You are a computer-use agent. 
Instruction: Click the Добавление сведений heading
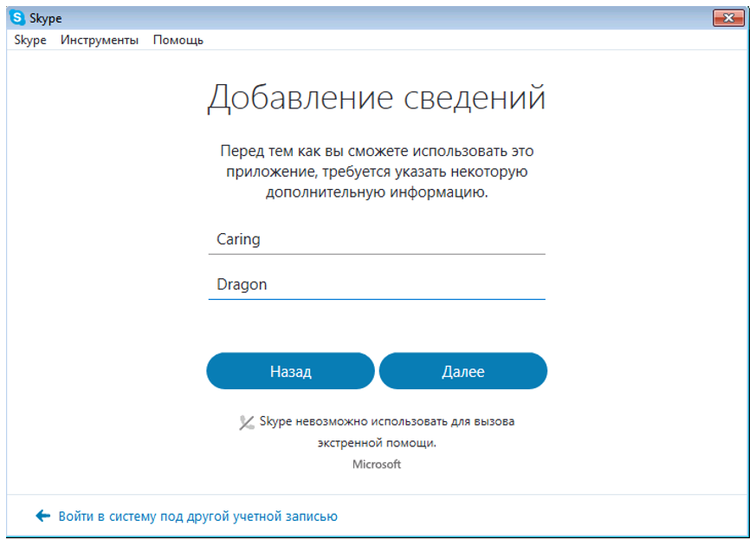377,98
